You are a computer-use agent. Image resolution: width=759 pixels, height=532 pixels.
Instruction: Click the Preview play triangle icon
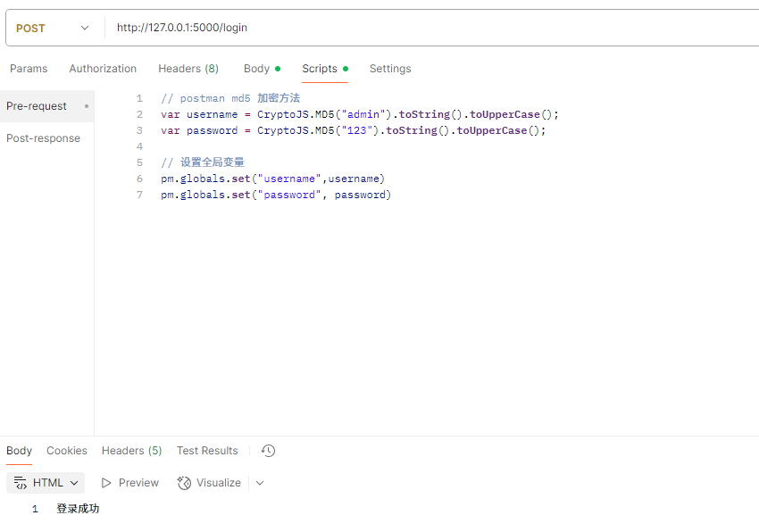[x=106, y=483]
